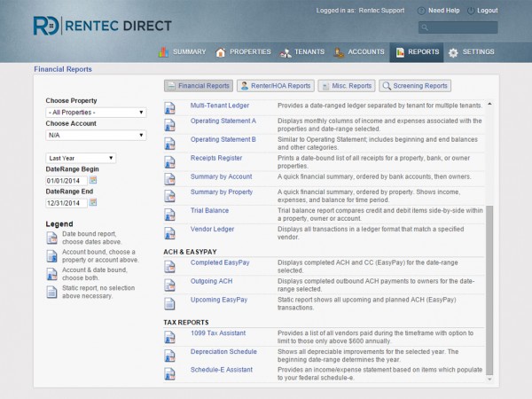Click the Outgoing ACH report icon
The image size is (532, 399).
tap(169, 286)
